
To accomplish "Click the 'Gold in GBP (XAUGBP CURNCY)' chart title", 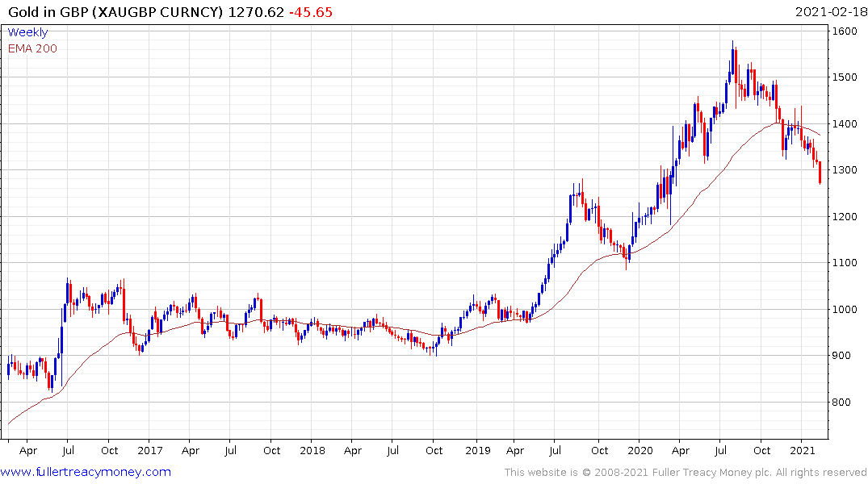I will [115, 11].
